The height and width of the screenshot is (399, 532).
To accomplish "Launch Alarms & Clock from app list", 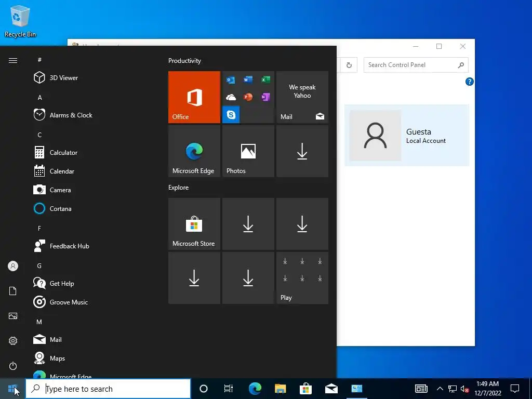I will 63,115.
